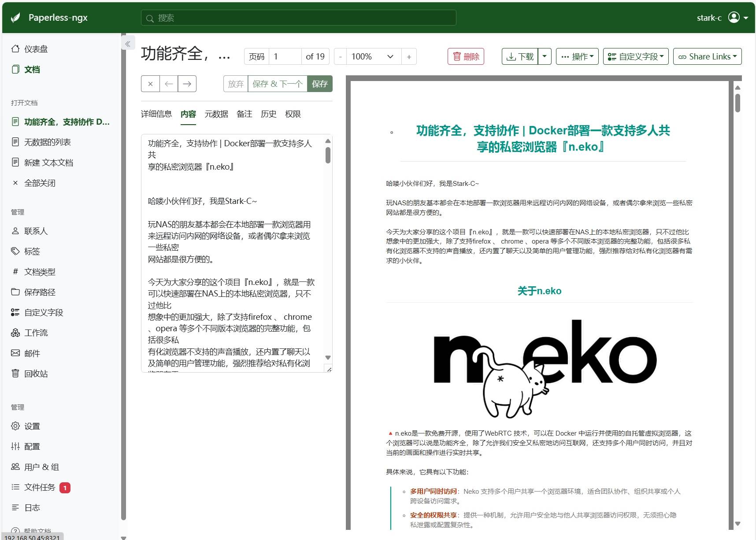The image size is (756, 540).
Task: Increase zoom with the plus button
Action: tap(409, 56)
